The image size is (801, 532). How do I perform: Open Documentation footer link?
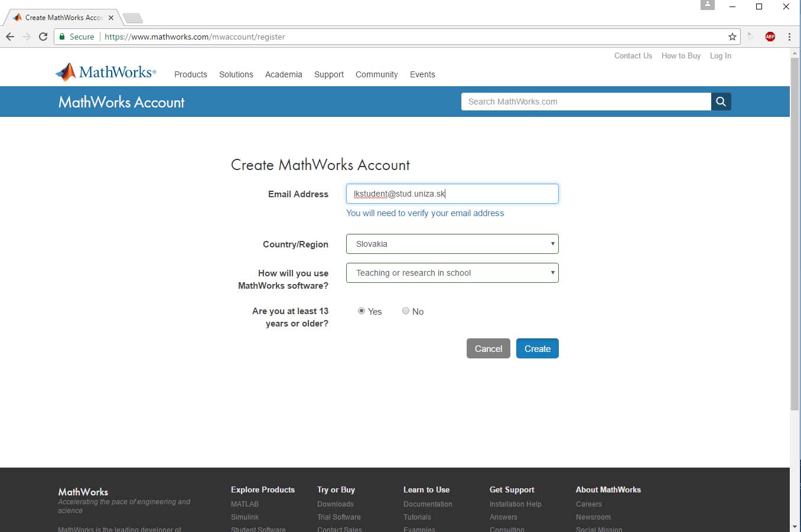(x=428, y=504)
